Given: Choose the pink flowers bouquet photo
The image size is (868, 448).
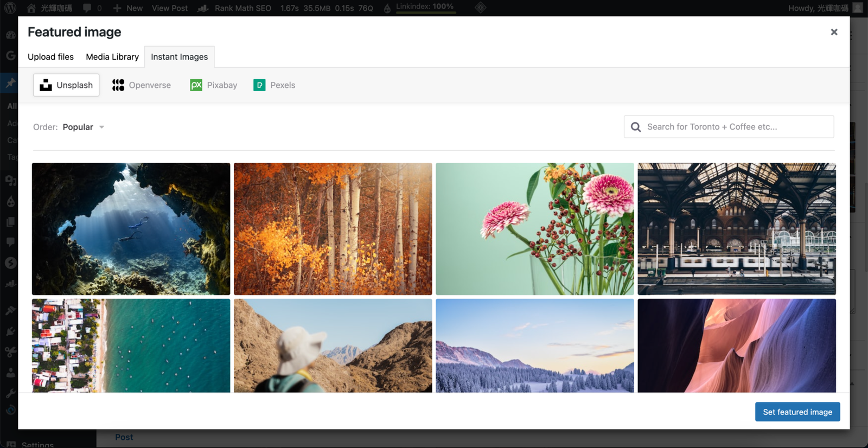Looking at the screenshot, I should (x=534, y=229).
